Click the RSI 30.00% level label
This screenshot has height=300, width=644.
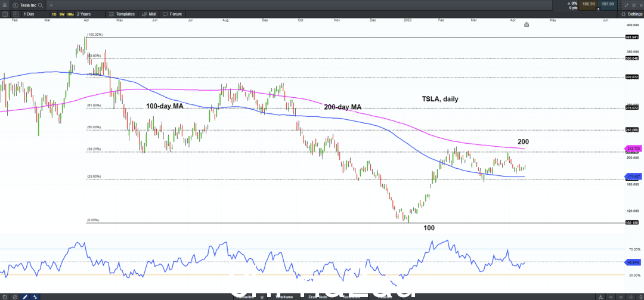point(634,275)
